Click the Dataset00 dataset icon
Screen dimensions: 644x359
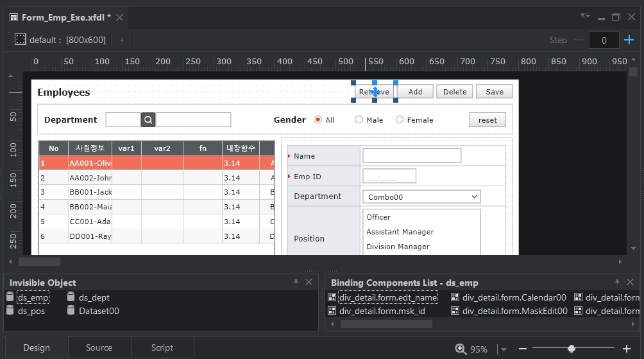71,310
